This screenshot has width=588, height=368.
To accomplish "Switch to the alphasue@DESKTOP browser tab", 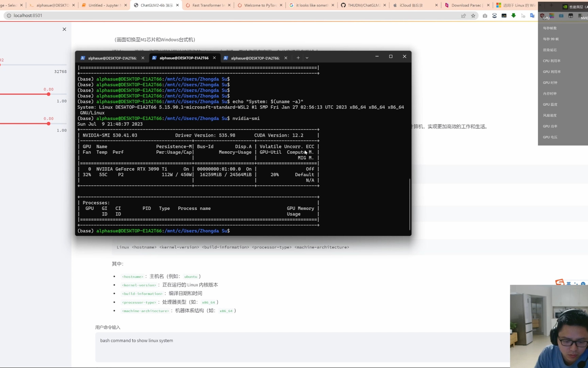I will click(52, 5).
